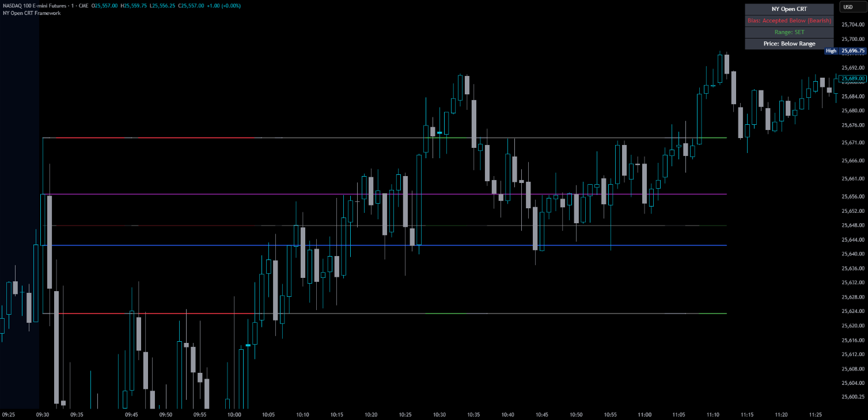This screenshot has width=868, height=420.
Task: Click the NY Open CRT table header
Action: point(789,9)
